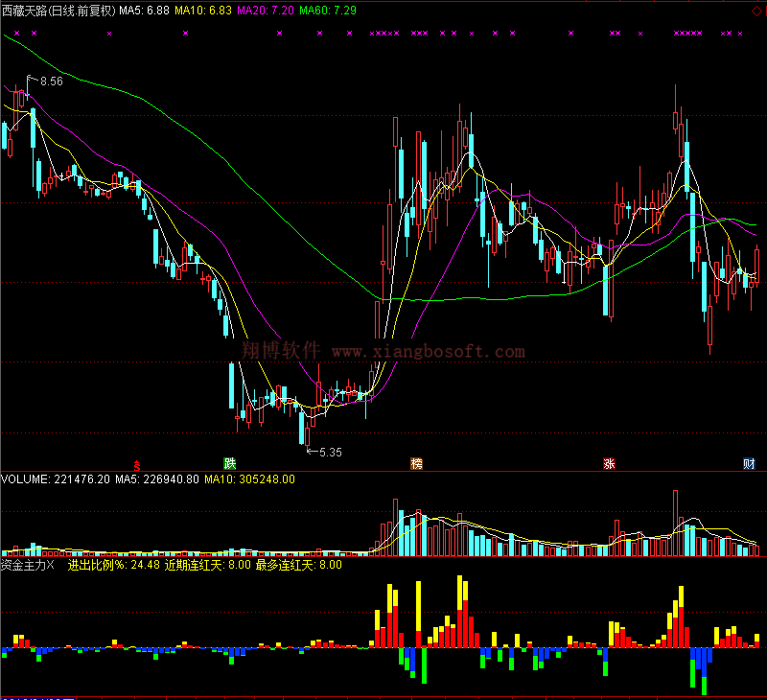Open the blue 财 marker icon
The width and height of the screenshot is (767, 700).
click(749, 463)
